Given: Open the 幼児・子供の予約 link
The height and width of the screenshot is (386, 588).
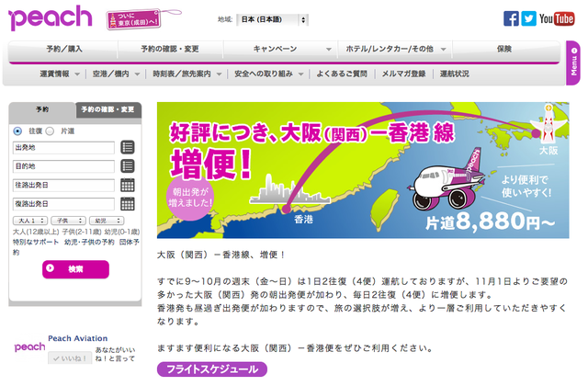Looking at the screenshot, I should click(89, 242).
